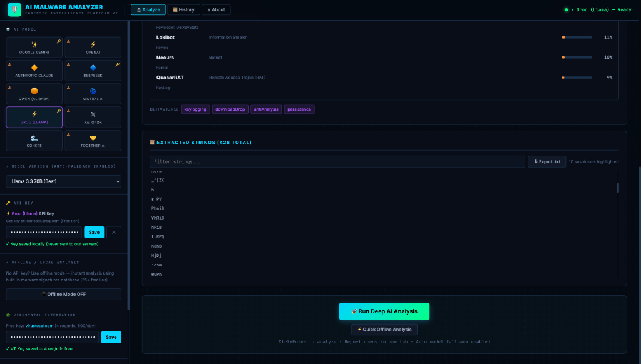The width and height of the screenshot is (641, 364).
Task: Click the 'Remote Access Trojan (RAT)' text
Action: 237,77
